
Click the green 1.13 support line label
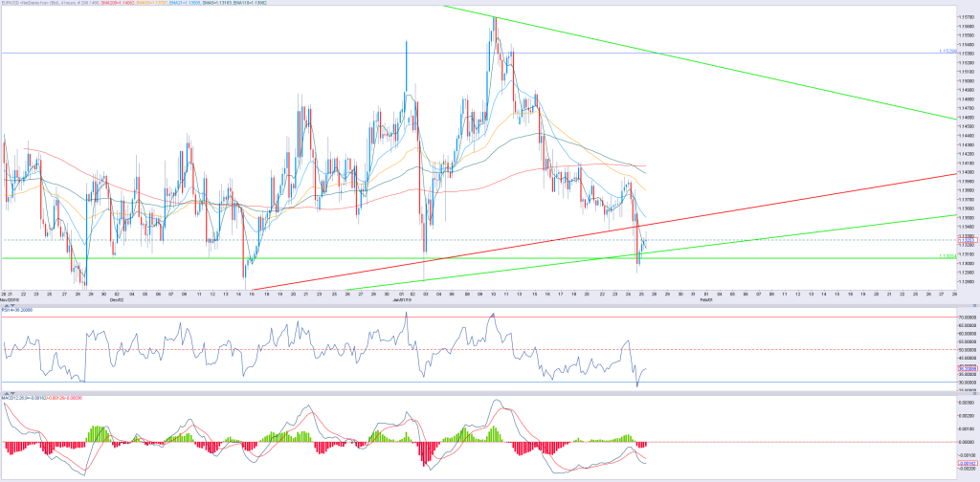point(947,256)
